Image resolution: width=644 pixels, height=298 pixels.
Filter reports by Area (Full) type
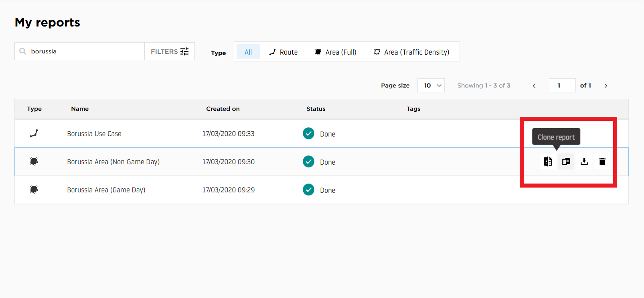tap(336, 52)
